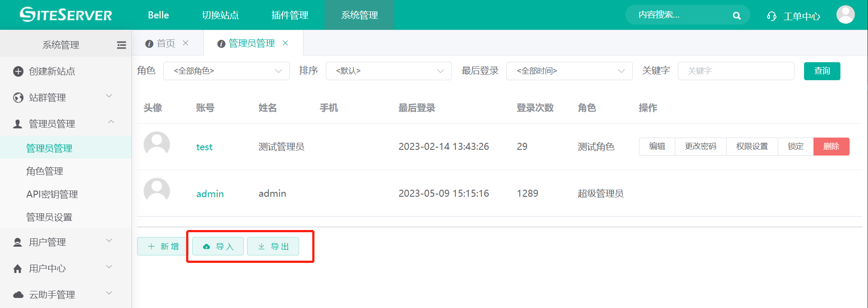Click 删除 for the test account
This screenshot has width=868, height=308.
tap(831, 146)
